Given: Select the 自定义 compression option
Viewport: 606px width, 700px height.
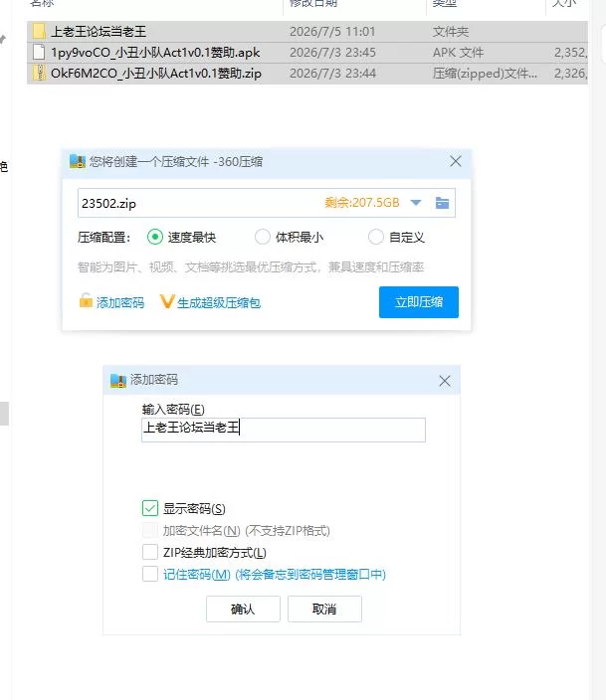Looking at the screenshot, I should tap(376, 237).
